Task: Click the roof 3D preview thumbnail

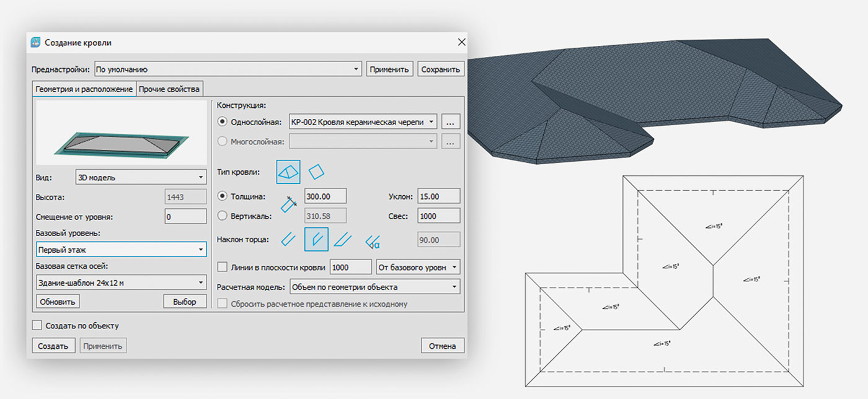Action: click(x=121, y=133)
